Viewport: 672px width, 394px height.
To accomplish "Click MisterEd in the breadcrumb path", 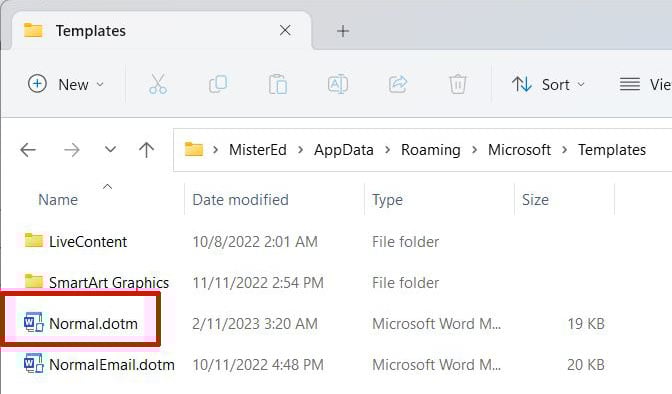I will pos(258,150).
